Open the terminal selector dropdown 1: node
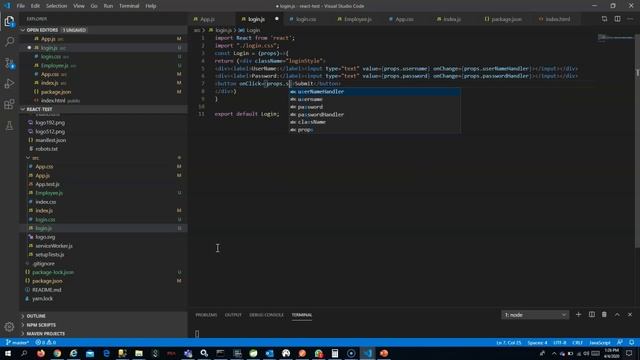640x360 pixels. tap(535, 315)
